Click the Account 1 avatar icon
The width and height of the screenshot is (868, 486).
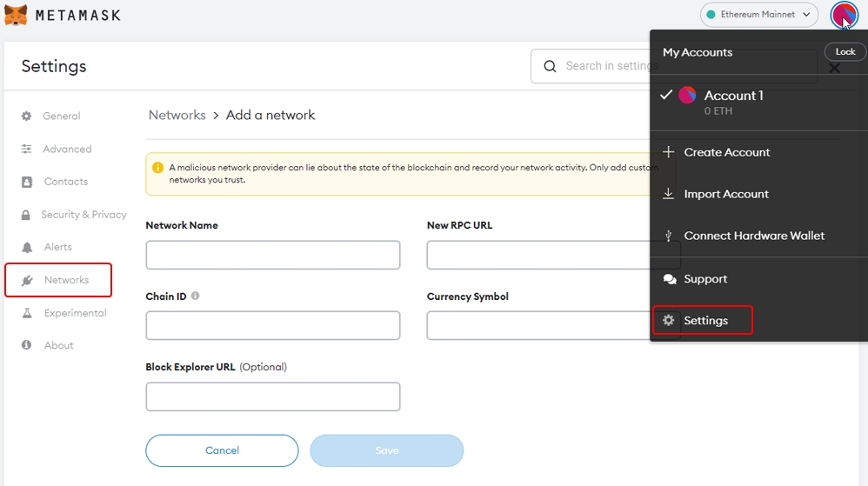pos(687,96)
